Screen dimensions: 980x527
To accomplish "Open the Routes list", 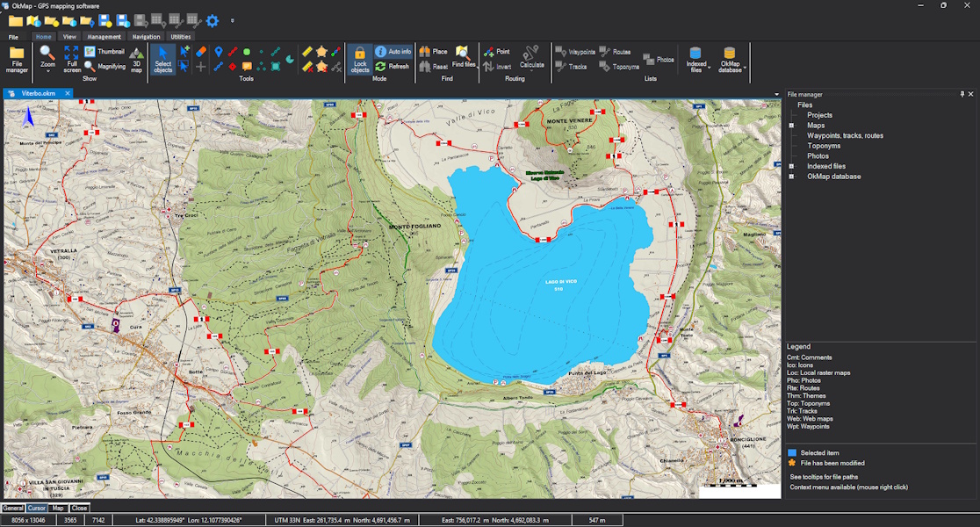I will (615, 52).
